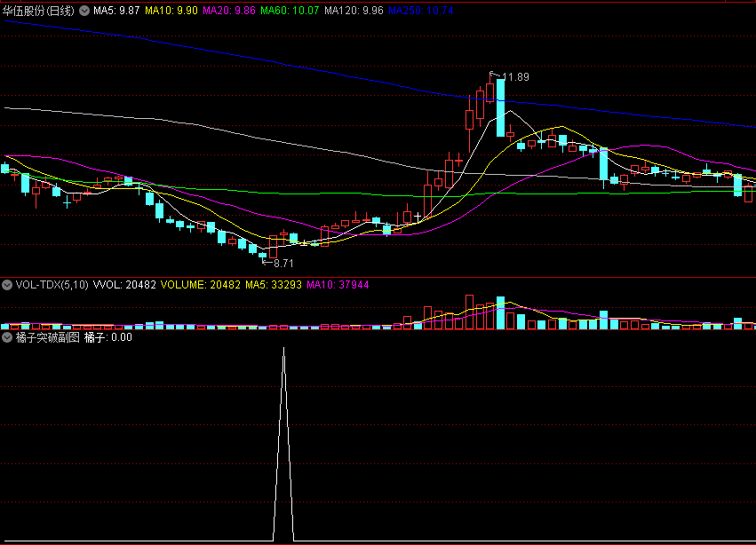Select the MA10: 9.90 label
Screen dimensions: 756x545
tap(171, 11)
